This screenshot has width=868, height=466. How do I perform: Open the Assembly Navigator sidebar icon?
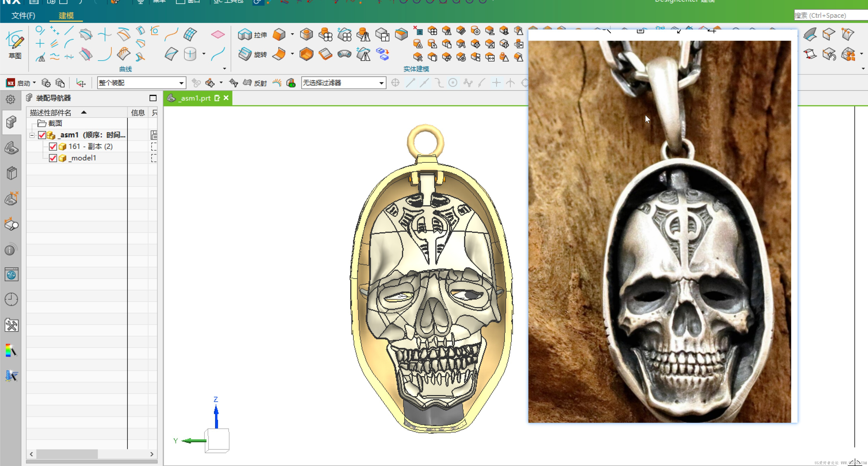point(11,122)
